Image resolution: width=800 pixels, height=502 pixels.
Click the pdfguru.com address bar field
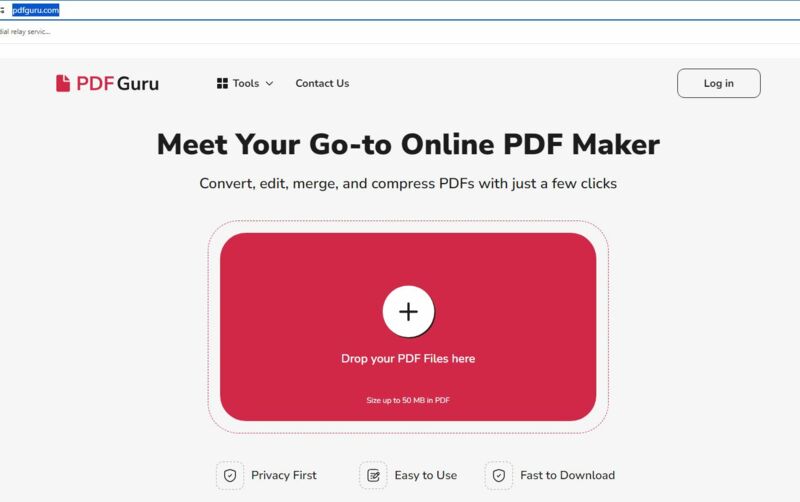pyautogui.click(x=403, y=10)
